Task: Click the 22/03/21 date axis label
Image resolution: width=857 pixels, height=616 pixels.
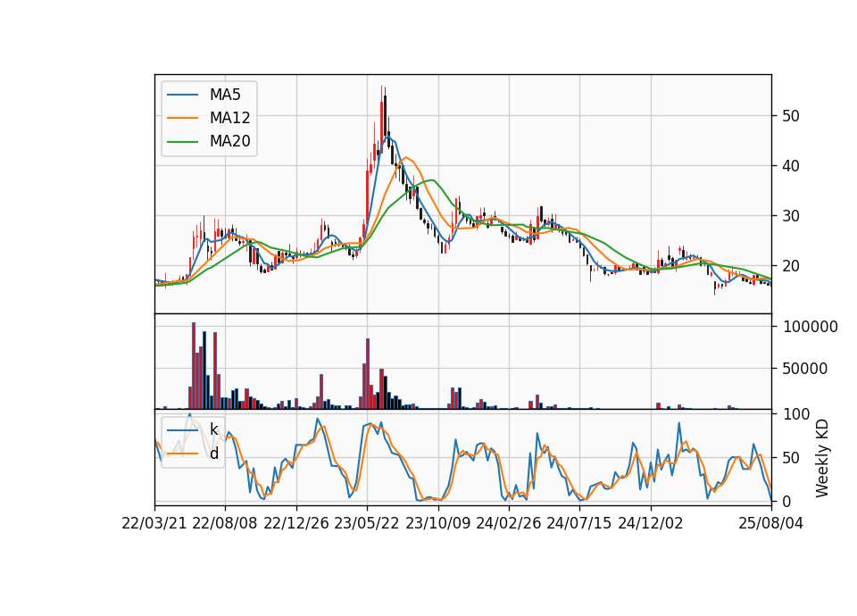Action: pyautogui.click(x=154, y=523)
